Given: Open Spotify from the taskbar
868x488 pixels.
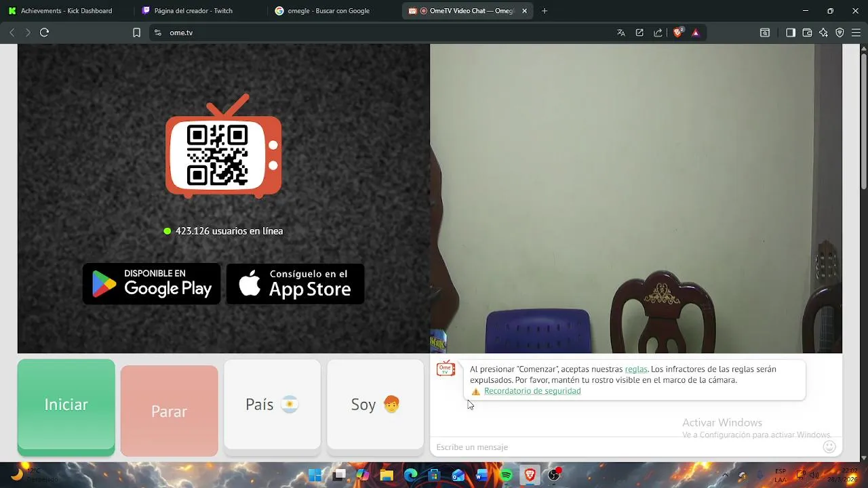Looking at the screenshot, I should pyautogui.click(x=506, y=475).
